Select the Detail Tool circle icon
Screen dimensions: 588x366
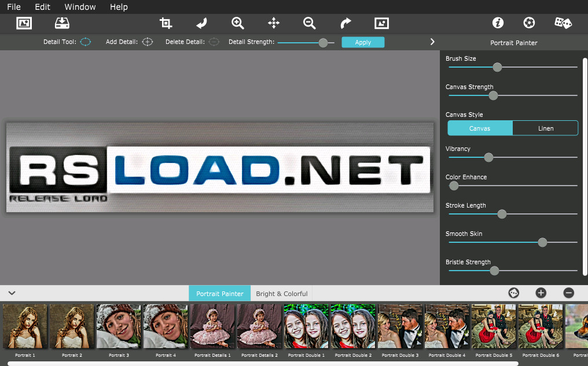86,42
